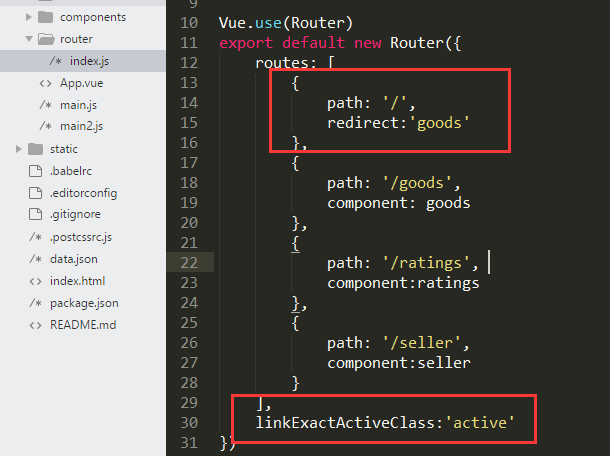Click the main2.js file type icon
610x456 pixels.
46,126
